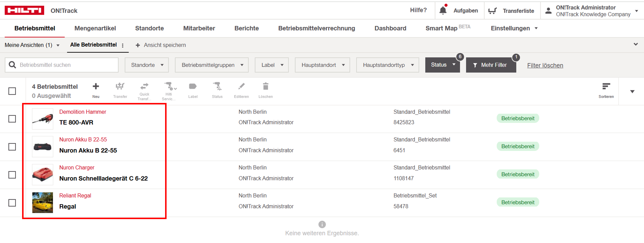Click the Editieren pencil icon
The height and width of the screenshot is (243, 644).
pyautogui.click(x=241, y=86)
